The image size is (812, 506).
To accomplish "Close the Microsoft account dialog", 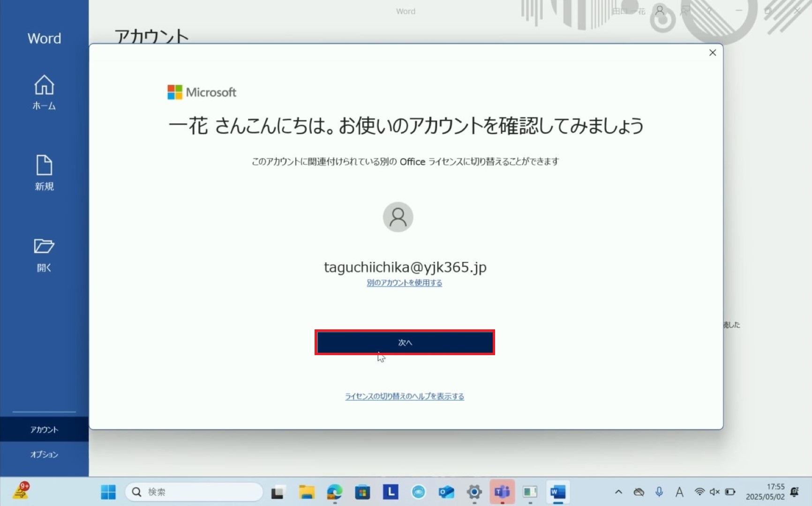I will 712,52.
